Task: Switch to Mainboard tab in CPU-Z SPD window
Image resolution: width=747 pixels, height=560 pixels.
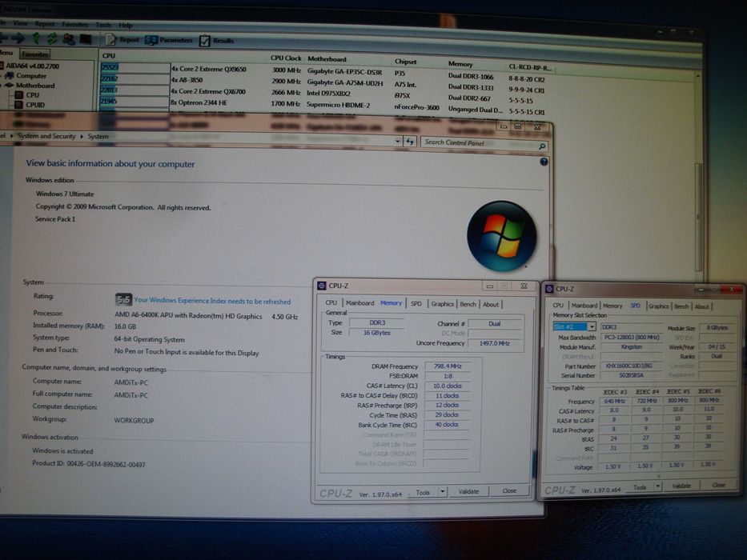Action: pyautogui.click(x=584, y=306)
